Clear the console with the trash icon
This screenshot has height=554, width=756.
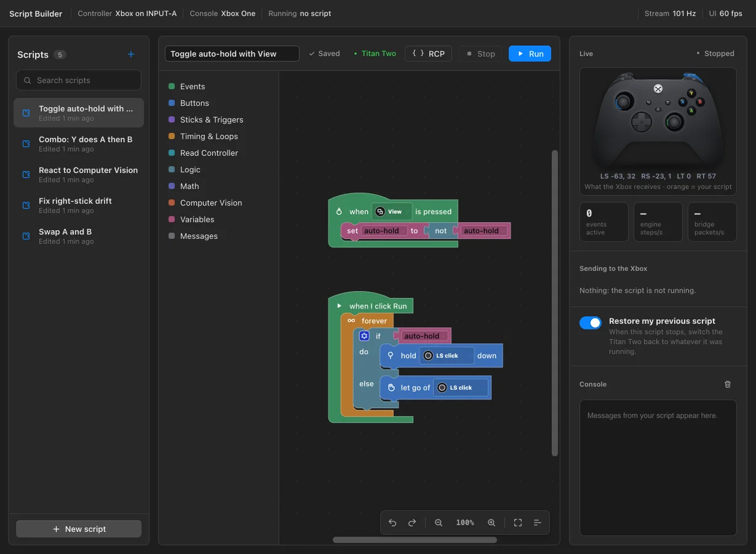coord(728,384)
